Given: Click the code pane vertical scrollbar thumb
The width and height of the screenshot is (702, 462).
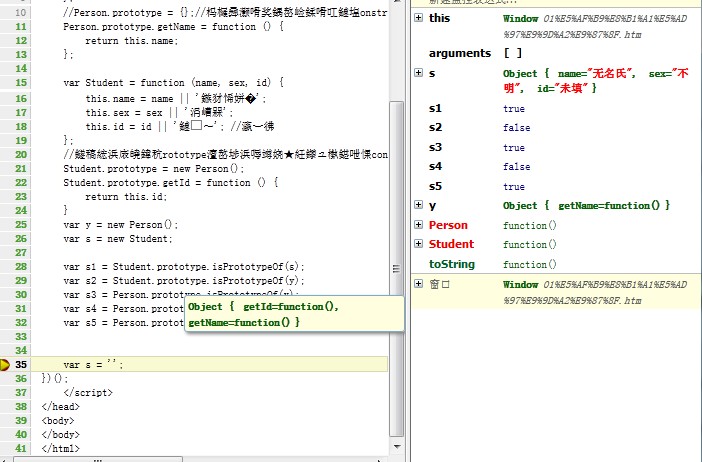Looking at the screenshot, I should point(397,269).
